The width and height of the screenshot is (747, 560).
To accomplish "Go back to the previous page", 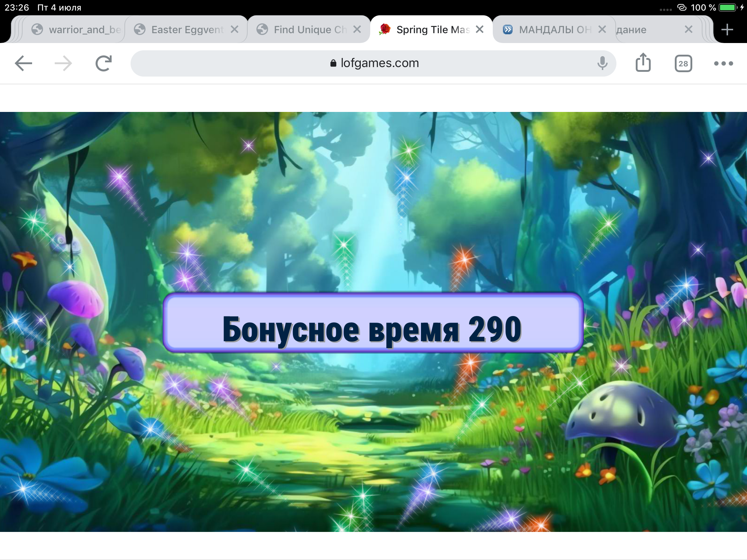I will tap(23, 63).
